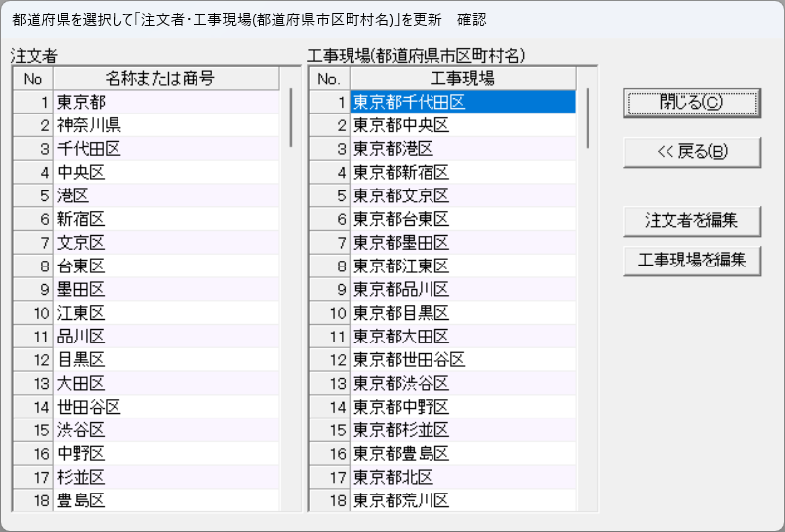Select 東京都杉並区 in the 工事現場 list
The image size is (785, 532).
[462, 431]
